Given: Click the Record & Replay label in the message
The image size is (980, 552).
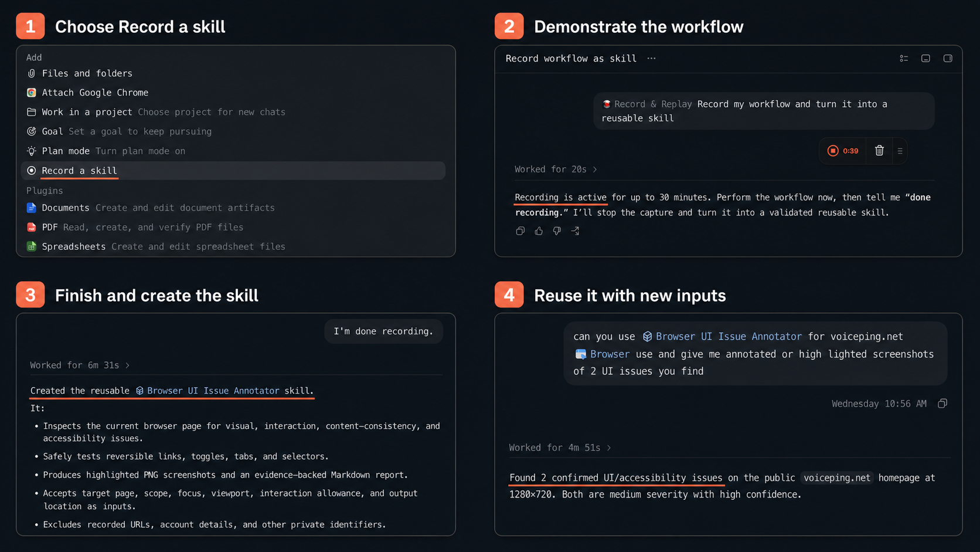Looking at the screenshot, I should [653, 104].
